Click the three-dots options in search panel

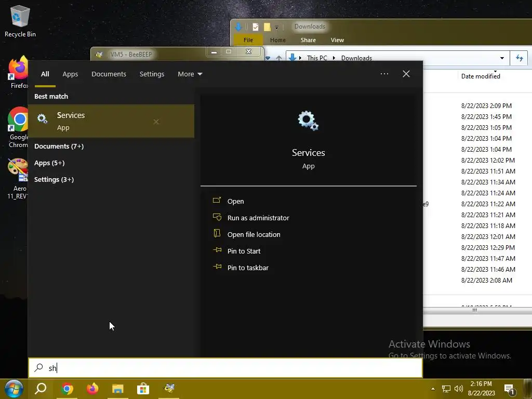pos(384,74)
